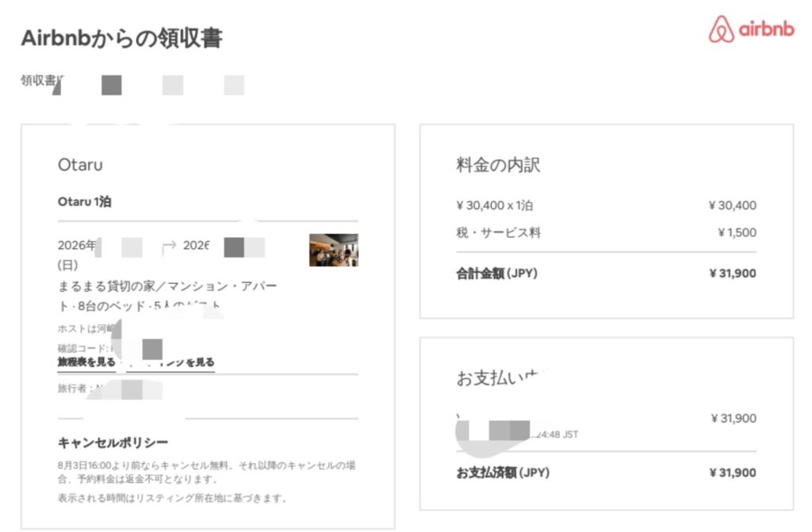The image size is (812, 532).
Task: Open the 旅程表を見る link
Action: [86, 362]
